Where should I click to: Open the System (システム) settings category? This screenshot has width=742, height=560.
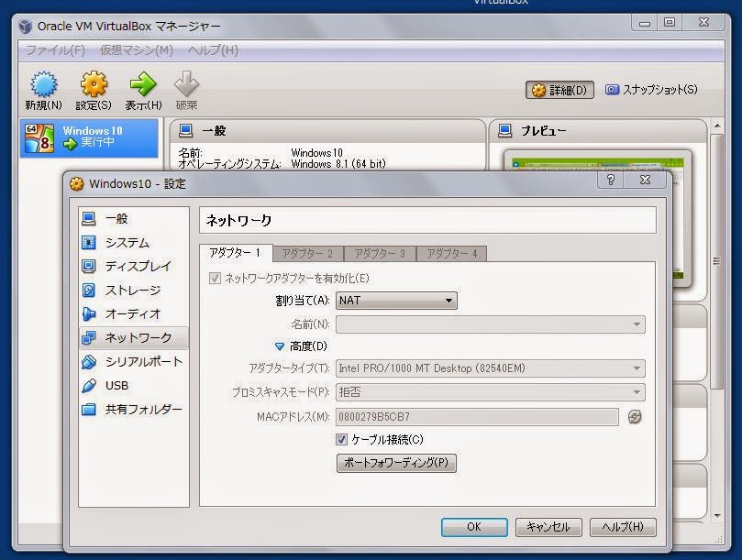click(133, 243)
